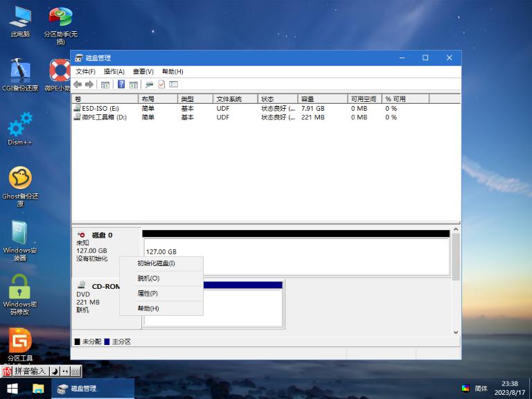Sort by 状态 column header

click(278, 99)
